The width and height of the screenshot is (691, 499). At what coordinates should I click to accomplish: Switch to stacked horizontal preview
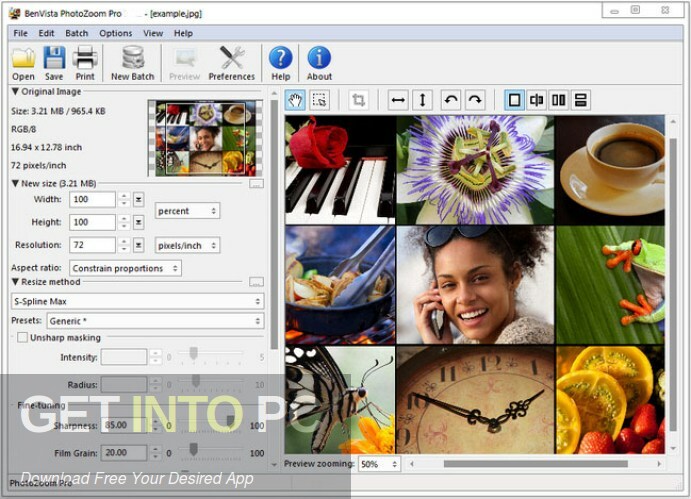(581, 100)
